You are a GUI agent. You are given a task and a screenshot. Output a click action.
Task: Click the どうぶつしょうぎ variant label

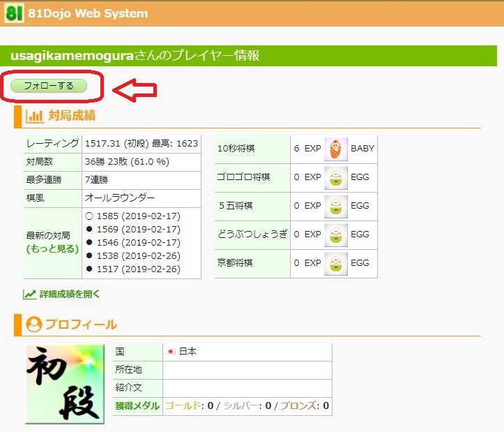pyautogui.click(x=252, y=234)
